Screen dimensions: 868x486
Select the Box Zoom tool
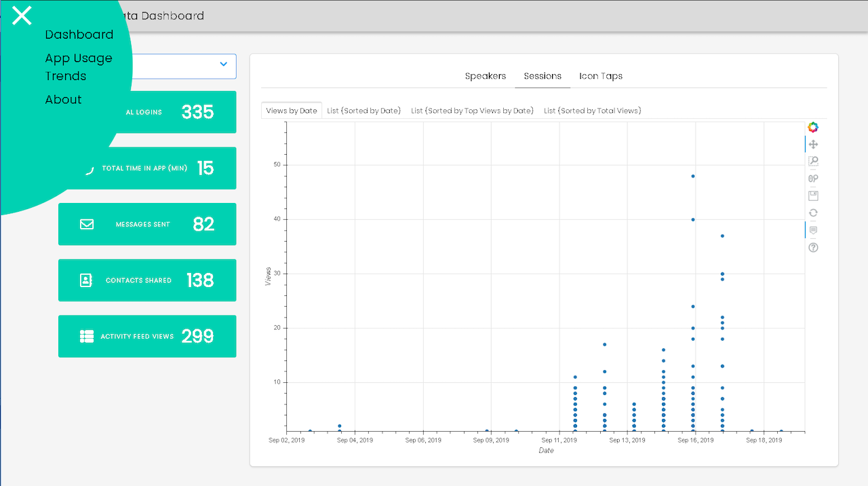pos(813,162)
